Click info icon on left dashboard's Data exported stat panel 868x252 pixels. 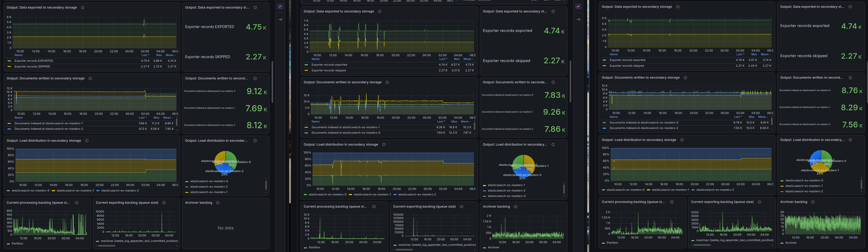click(x=255, y=8)
